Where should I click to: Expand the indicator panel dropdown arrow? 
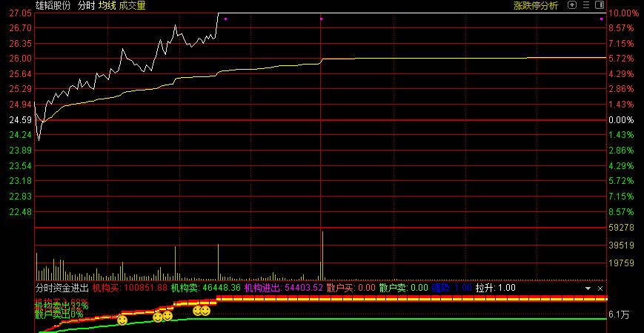tap(588, 288)
